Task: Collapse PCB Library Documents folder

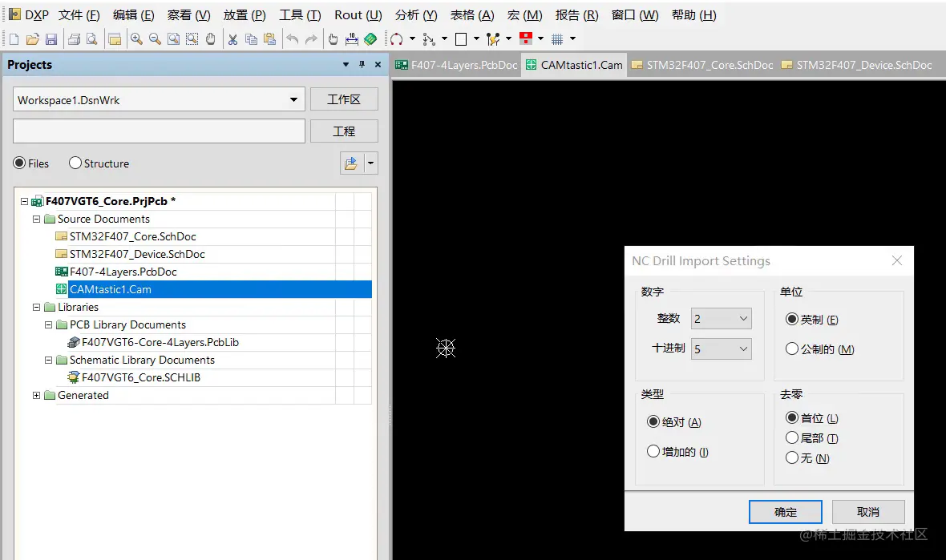Action: pyautogui.click(x=49, y=324)
